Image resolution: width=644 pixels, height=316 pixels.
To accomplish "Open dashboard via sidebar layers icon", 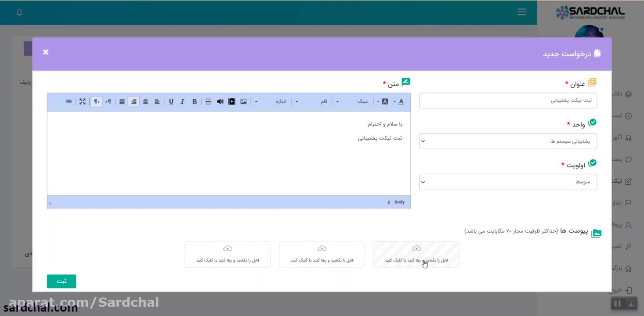I will click(x=628, y=94).
